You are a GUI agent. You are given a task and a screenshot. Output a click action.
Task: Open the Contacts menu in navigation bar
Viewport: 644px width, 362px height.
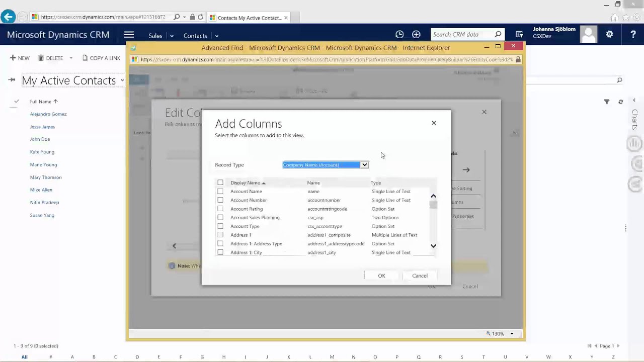[195, 36]
